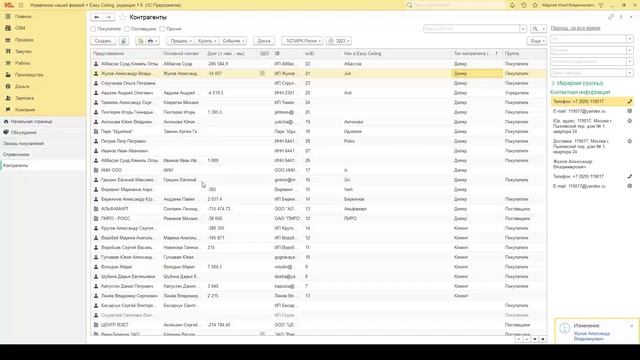Add Контрагенты to favorites with the star
Screen dimensions: 640x360
(122, 17)
